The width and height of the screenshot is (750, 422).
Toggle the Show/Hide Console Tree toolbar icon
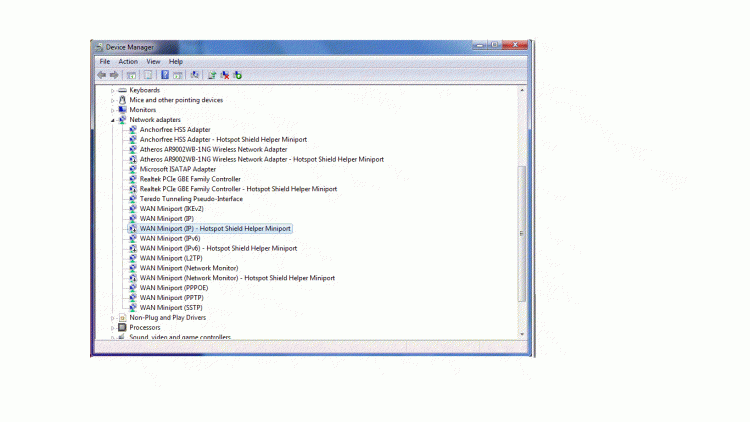(x=131, y=75)
